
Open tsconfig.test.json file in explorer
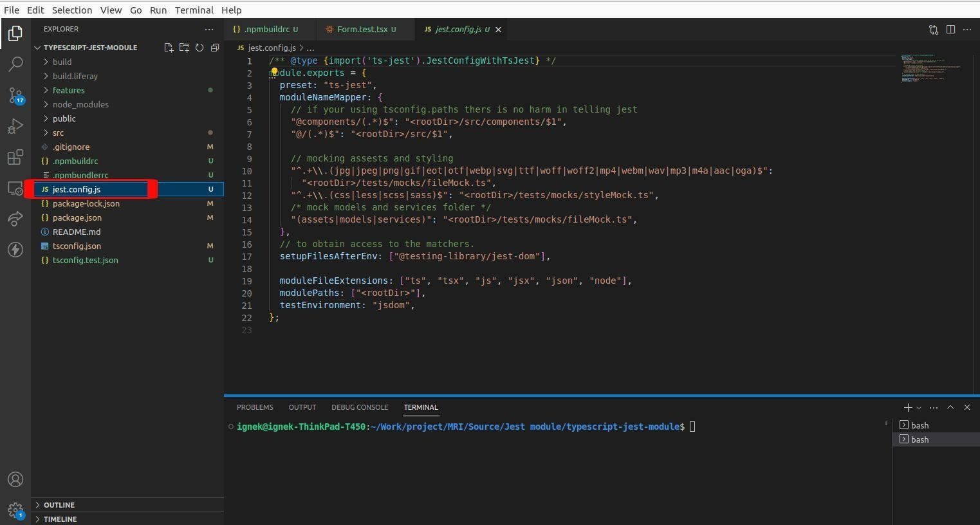(85, 260)
